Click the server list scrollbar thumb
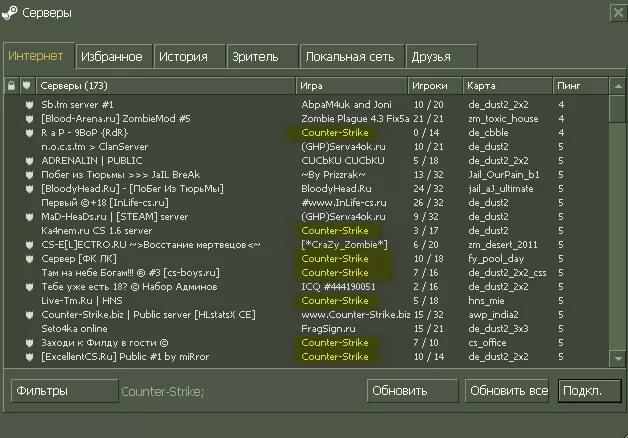The width and height of the screenshot is (628, 438). [x=618, y=109]
